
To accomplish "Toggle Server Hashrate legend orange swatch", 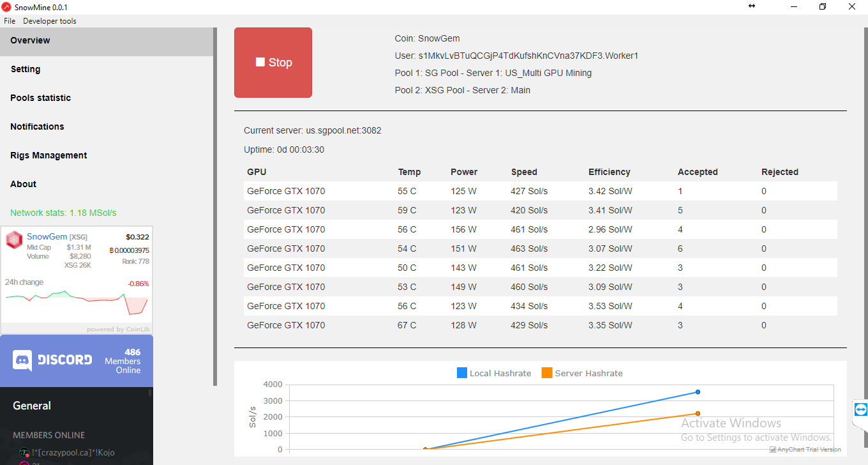I will (x=547, y=373).
